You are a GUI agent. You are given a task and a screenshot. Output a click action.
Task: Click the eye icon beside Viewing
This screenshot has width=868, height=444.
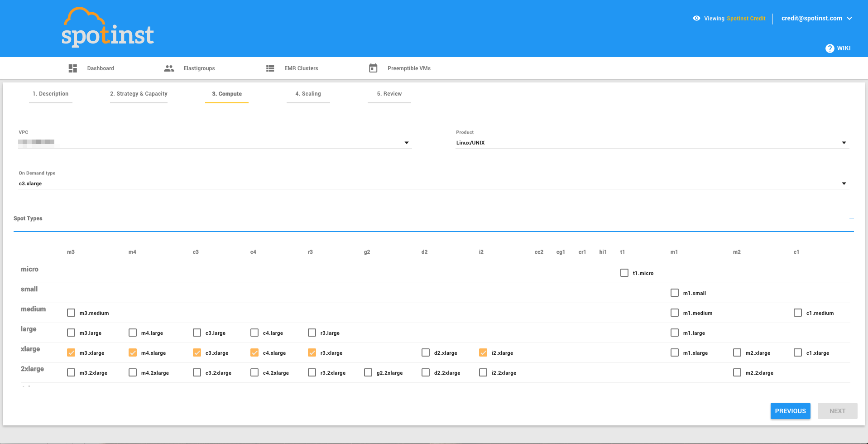(696, 19)
